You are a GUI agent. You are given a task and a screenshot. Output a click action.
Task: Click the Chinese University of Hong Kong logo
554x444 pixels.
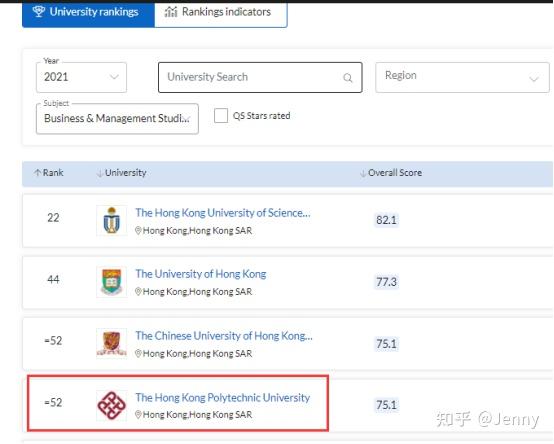tap(112, 343)
